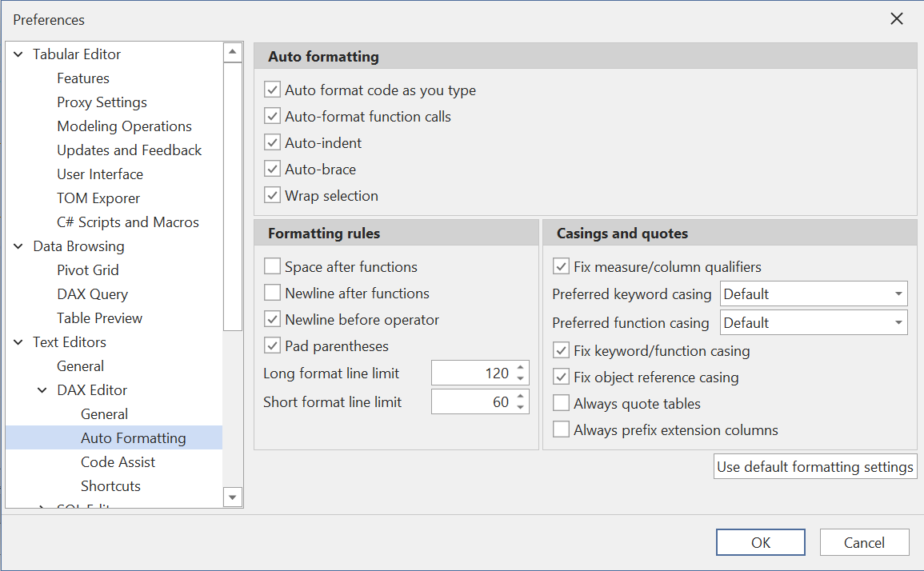Viewport: 924px width, 571px height.
Task: Open the Preferred function casing dropdown
Action: coord(898,322)
